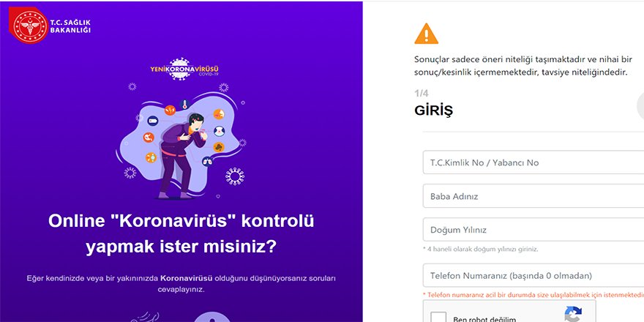
Task: Click the Telefon Numaranız input field
Action: pos(533,276)
